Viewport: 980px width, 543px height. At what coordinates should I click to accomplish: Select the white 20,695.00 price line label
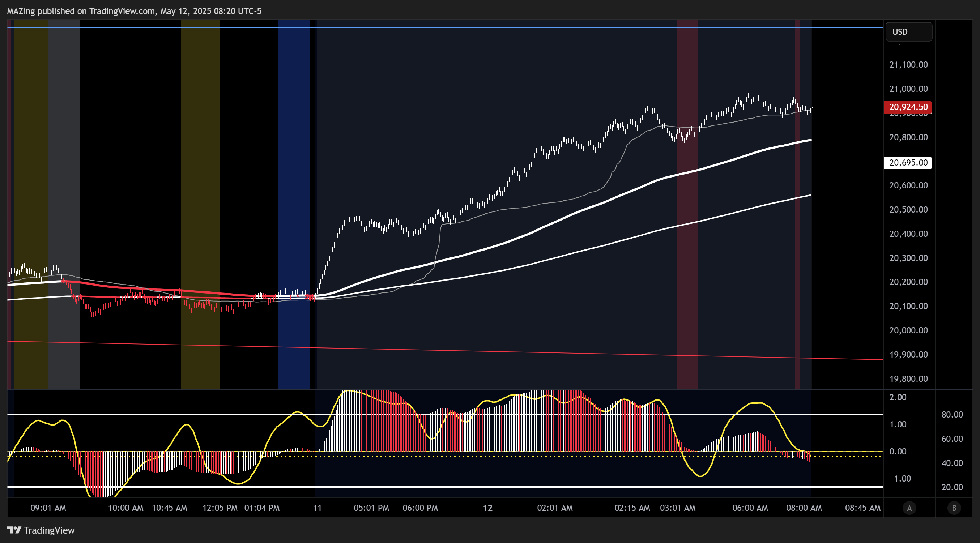907,163
